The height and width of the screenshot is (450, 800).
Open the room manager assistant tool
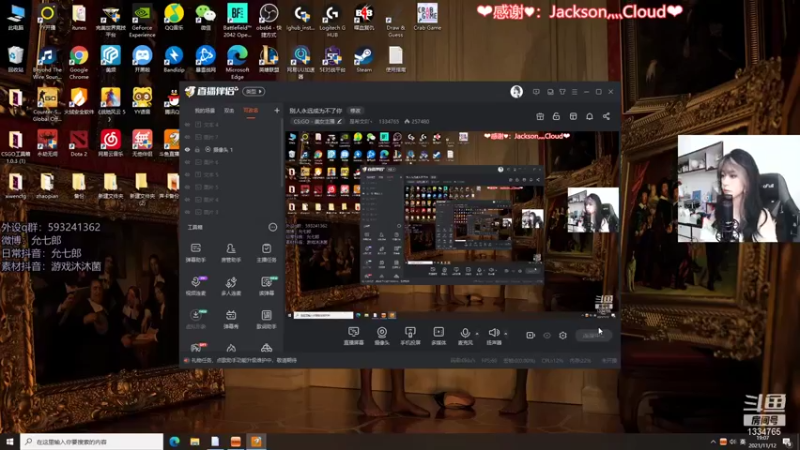tap(231, 253)
